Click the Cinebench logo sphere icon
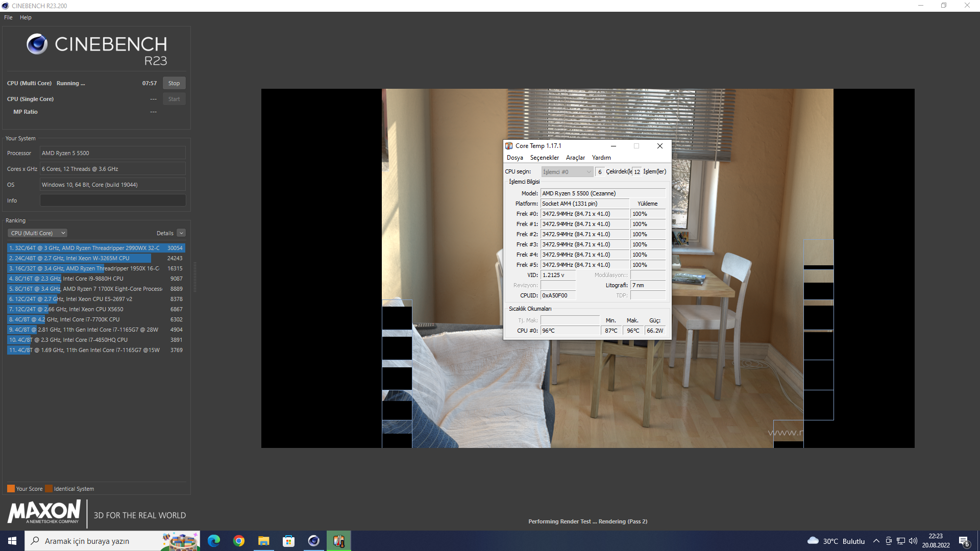 [x=37, y=44]
